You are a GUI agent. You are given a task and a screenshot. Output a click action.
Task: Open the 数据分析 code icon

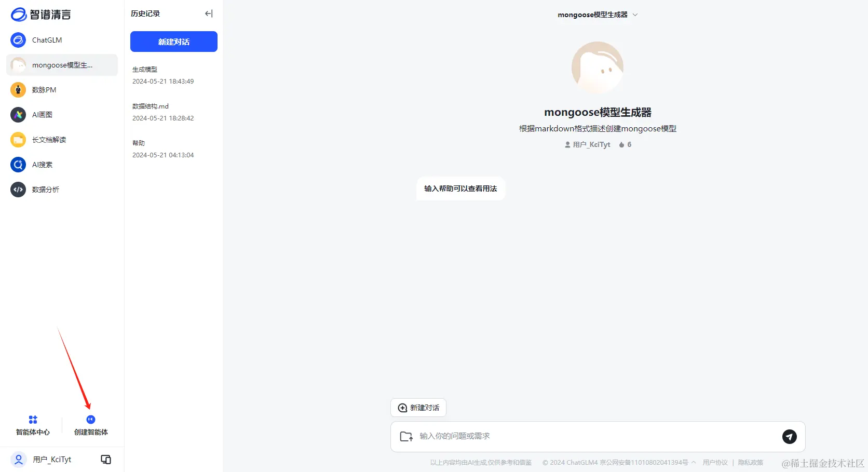pos(18,190)
